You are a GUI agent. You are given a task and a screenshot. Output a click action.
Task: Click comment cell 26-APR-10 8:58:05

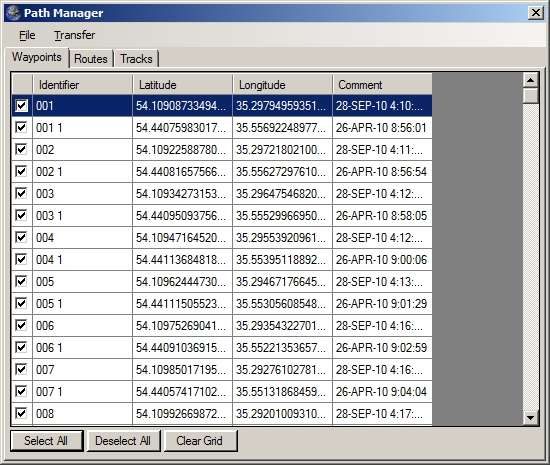pyautogui.click(x=382, y=215)
